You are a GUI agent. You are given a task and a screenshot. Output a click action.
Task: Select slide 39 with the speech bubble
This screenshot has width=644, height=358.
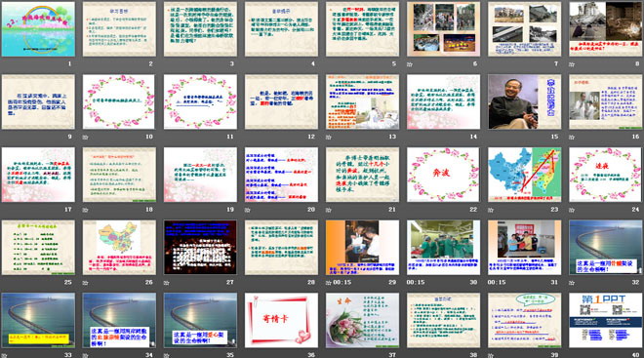(525, 320)
